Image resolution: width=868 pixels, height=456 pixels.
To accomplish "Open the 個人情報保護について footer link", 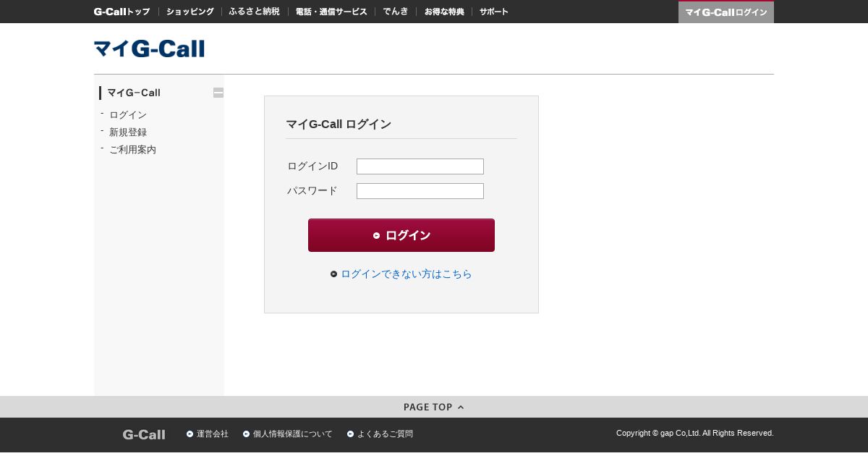I will 293,434.
